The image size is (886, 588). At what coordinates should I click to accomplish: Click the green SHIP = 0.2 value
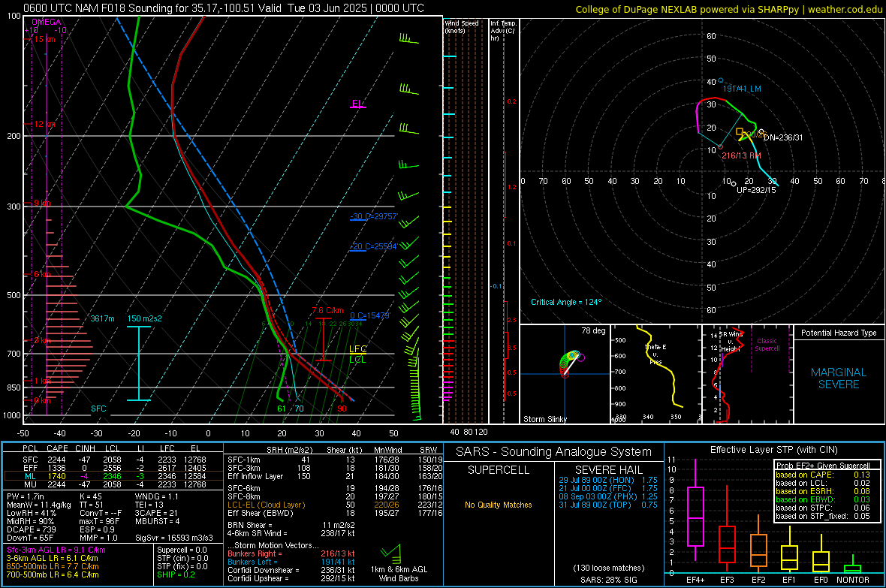pos(176,574)
